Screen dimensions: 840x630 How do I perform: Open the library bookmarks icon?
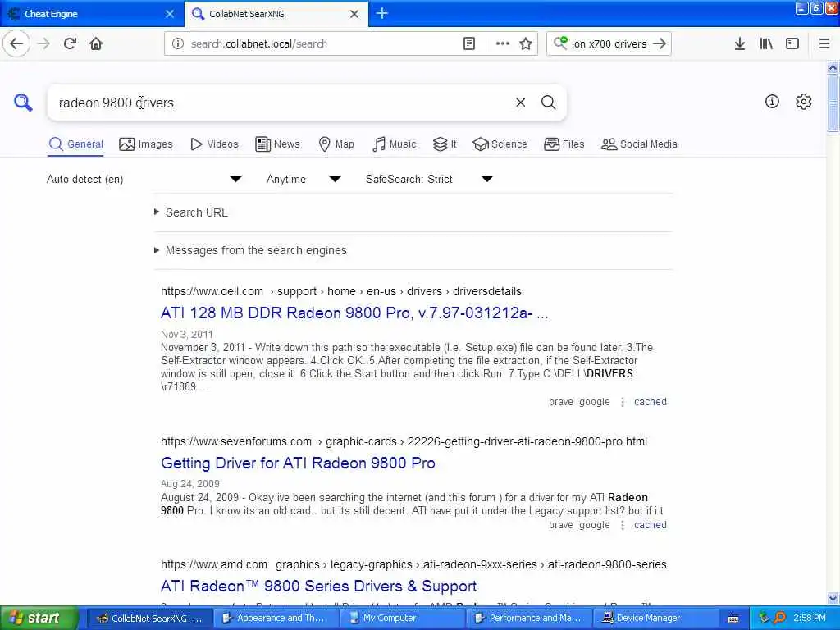[766, 43]
